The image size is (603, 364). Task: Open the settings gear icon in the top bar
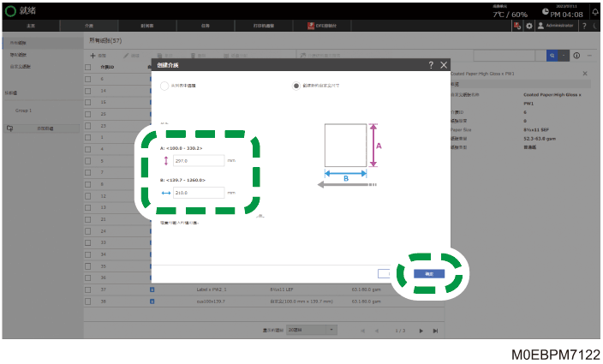[x=529, y=26]
